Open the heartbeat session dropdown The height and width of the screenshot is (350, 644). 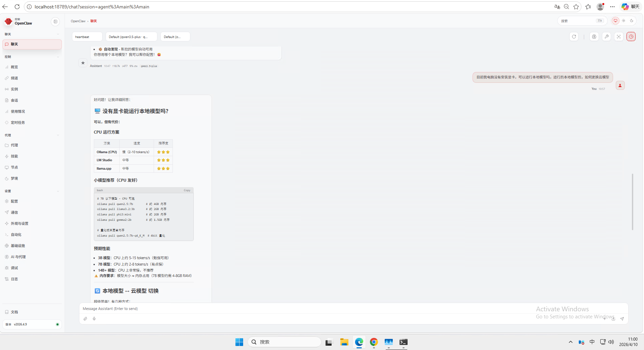pyautogui.click(x=87, y=37)
